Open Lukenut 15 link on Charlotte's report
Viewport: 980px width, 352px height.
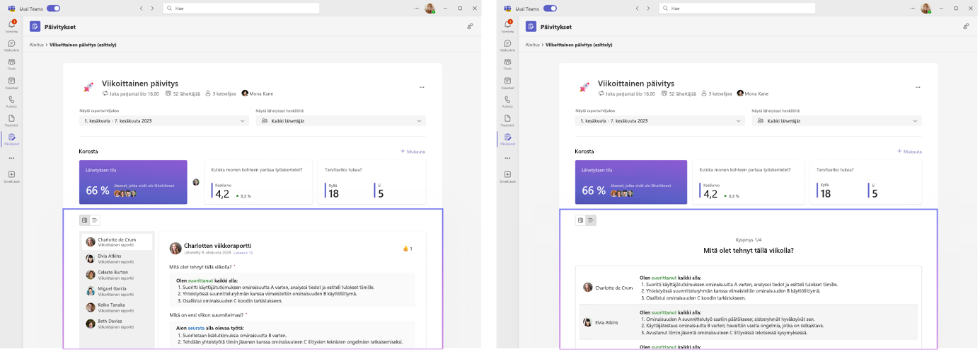point(243,253)
